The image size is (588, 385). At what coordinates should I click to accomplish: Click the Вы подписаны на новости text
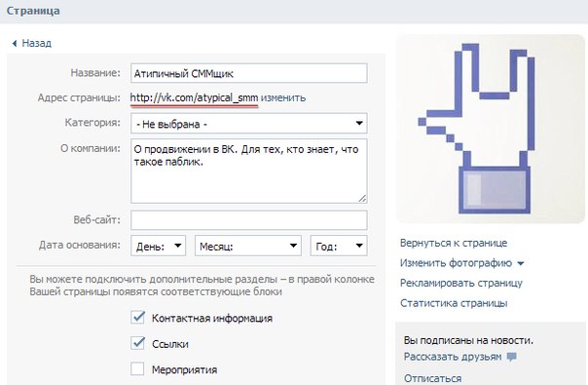(x=468, y=340)
